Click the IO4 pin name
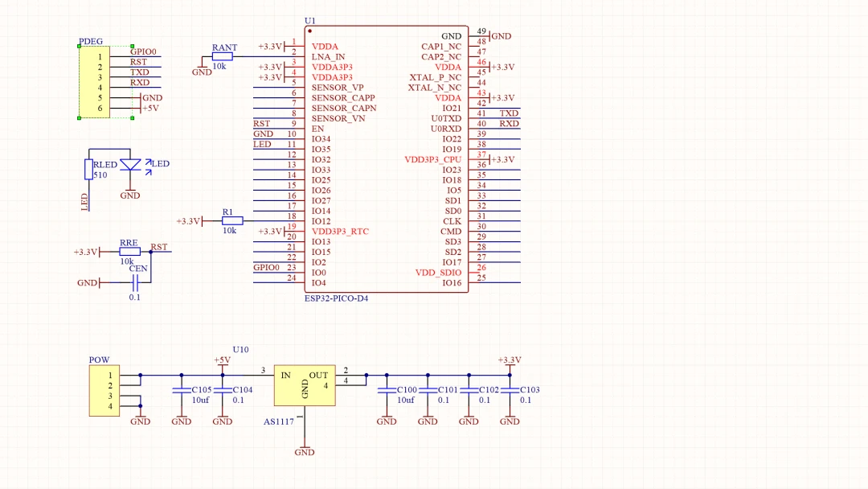Screen dimensions: 868x489 pos(319,283)
